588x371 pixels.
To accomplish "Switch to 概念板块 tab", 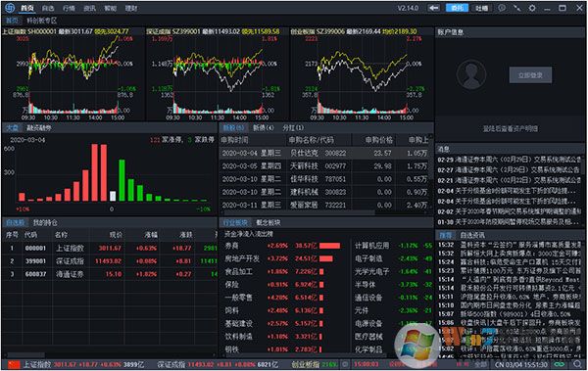I will pos(269,222).
